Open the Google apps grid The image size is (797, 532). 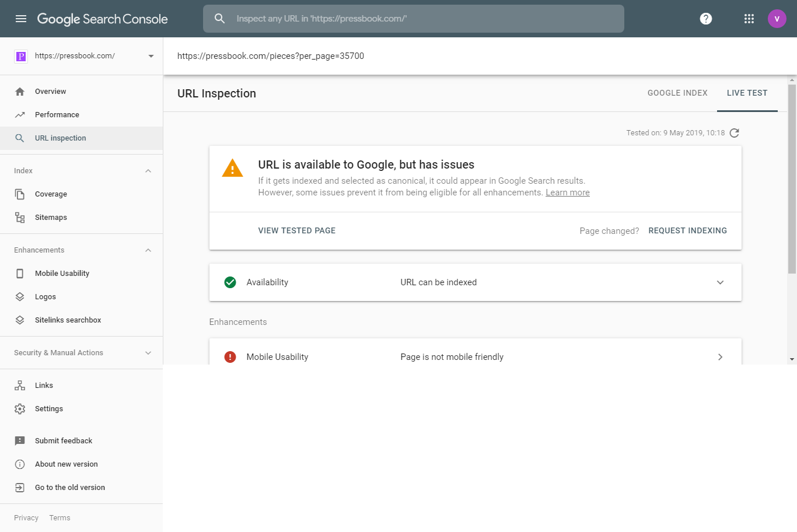[749, 19]
